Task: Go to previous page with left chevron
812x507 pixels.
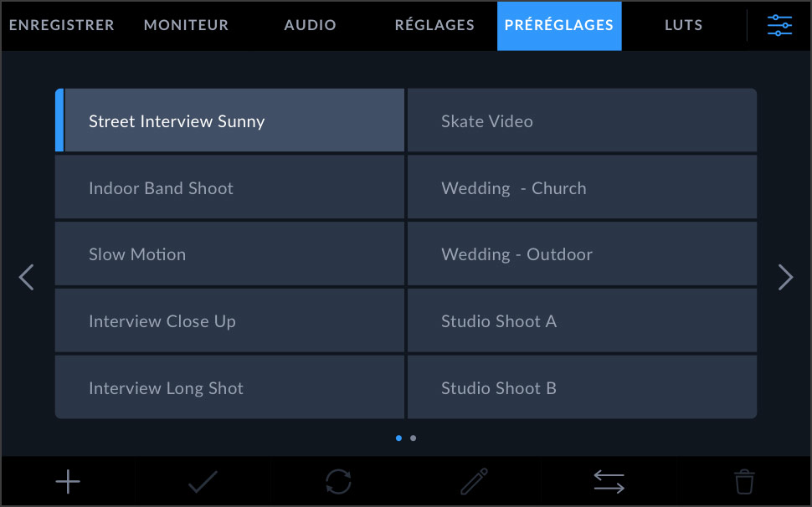Action: (26, 277)
